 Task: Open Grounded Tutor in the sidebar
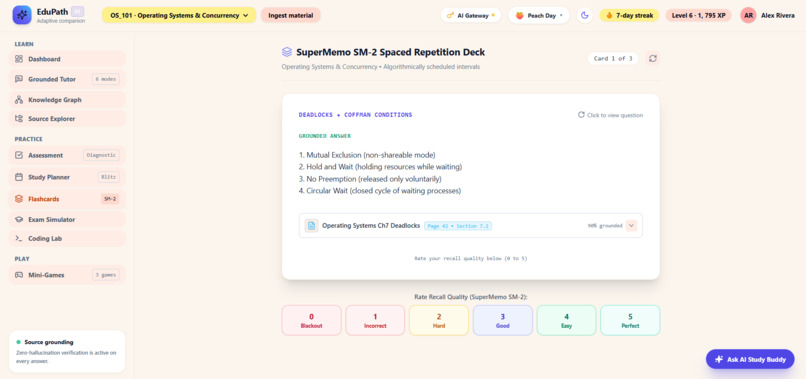[67, 79]
